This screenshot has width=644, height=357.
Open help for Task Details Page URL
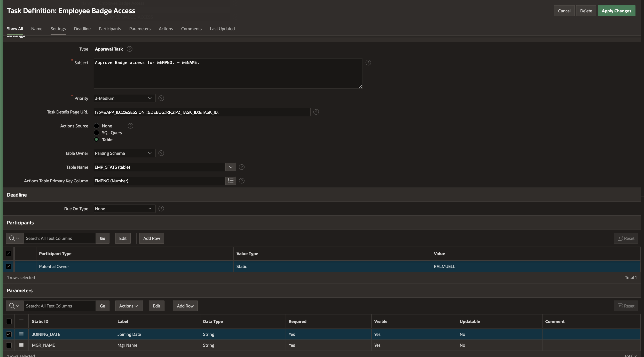pyautogui.click(x=316, y=112)
